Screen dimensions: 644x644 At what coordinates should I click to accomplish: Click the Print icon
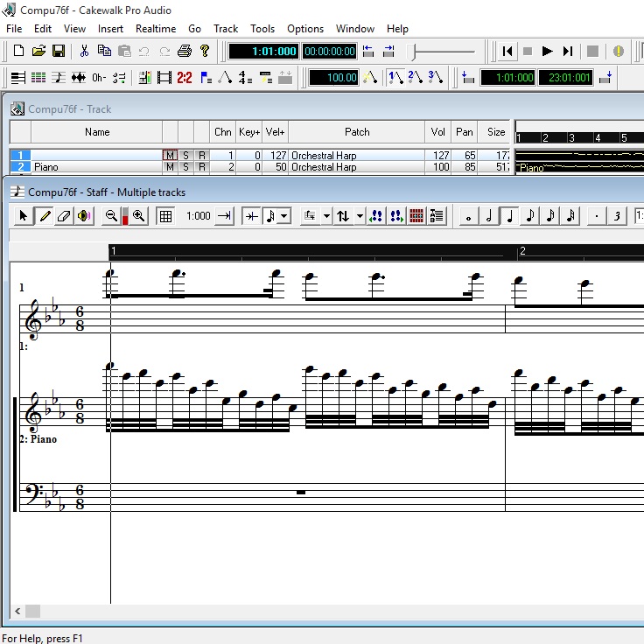pyautogui.click(x=185, y=51)
